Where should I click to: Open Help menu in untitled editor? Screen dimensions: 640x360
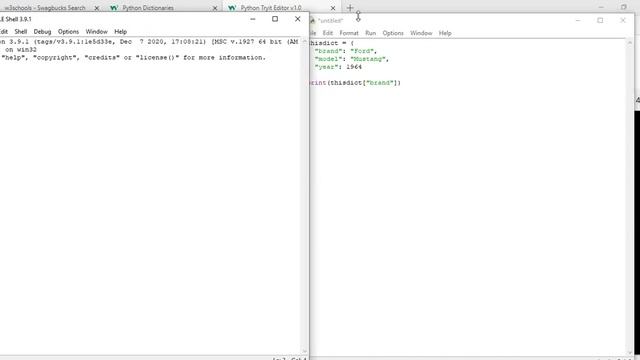click(445, 33)
